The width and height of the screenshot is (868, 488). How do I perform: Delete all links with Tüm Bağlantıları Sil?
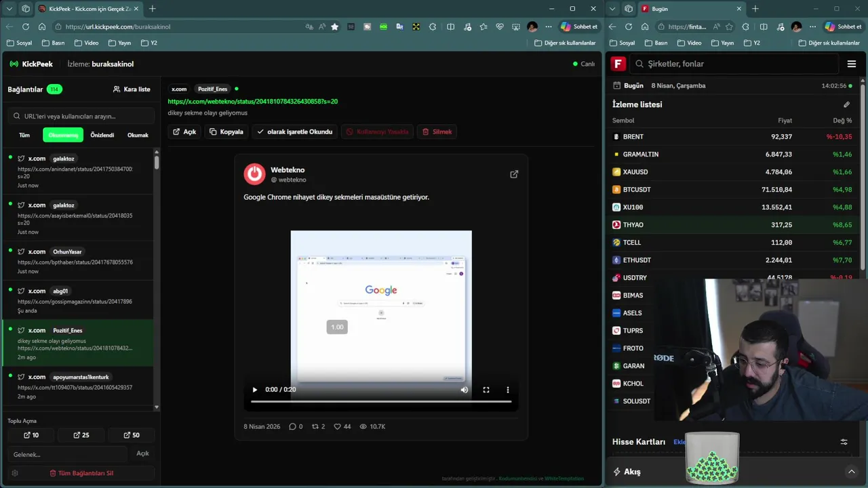click(81, 473)
